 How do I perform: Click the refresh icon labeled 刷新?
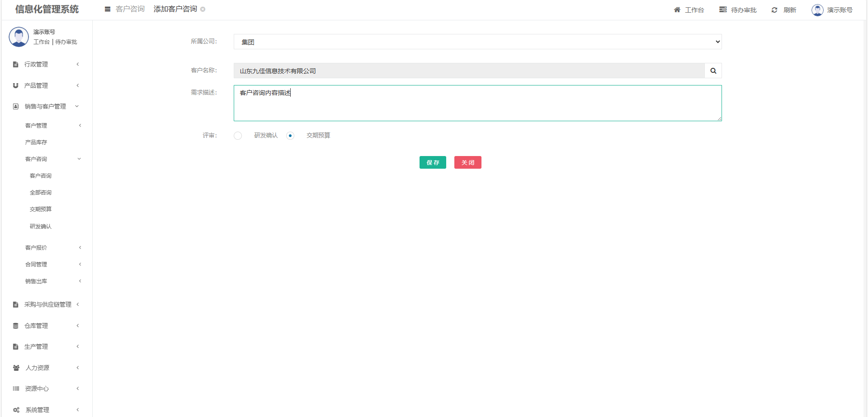[x=774, y=10]
